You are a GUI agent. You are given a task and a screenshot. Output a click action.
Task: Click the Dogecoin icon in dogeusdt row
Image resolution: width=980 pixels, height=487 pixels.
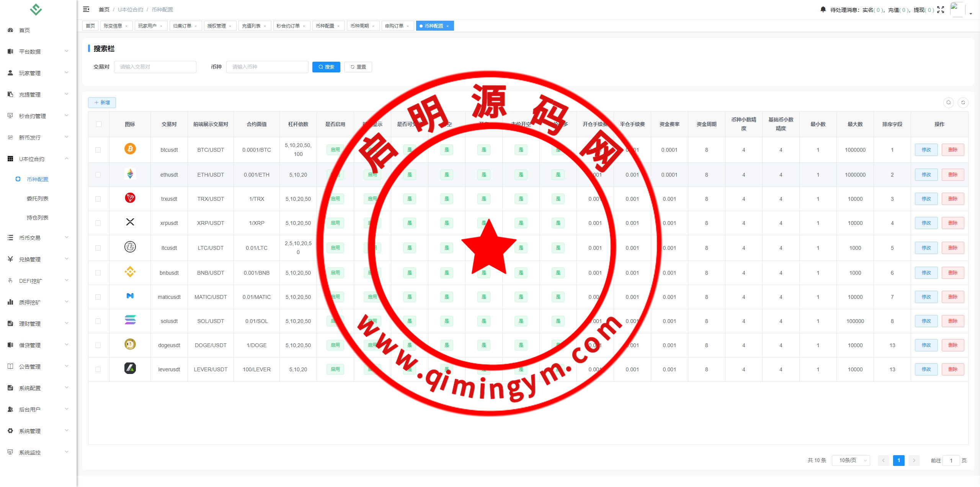130,344
